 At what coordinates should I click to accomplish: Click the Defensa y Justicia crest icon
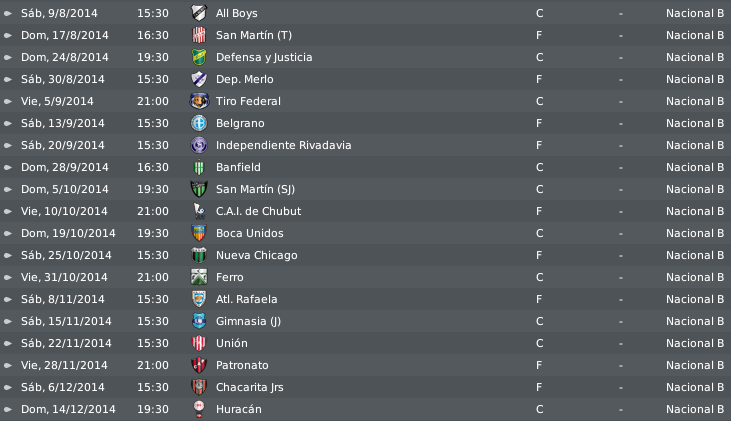click(199, 57)
